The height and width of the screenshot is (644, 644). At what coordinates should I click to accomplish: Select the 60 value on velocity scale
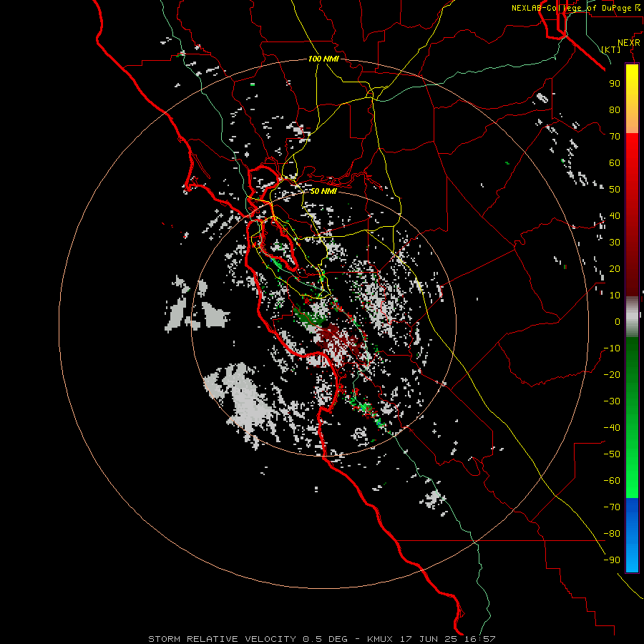click(x=615, y=163)
